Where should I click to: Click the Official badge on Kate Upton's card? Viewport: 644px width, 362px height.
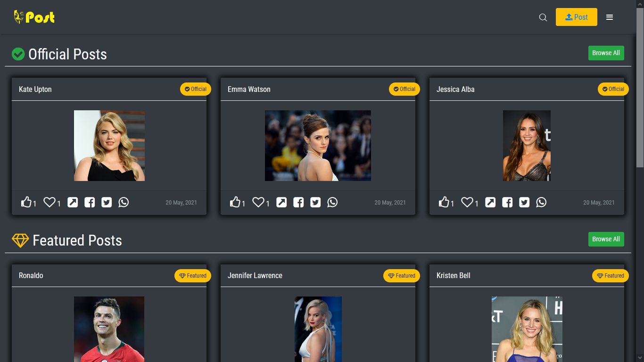(195, 89)
